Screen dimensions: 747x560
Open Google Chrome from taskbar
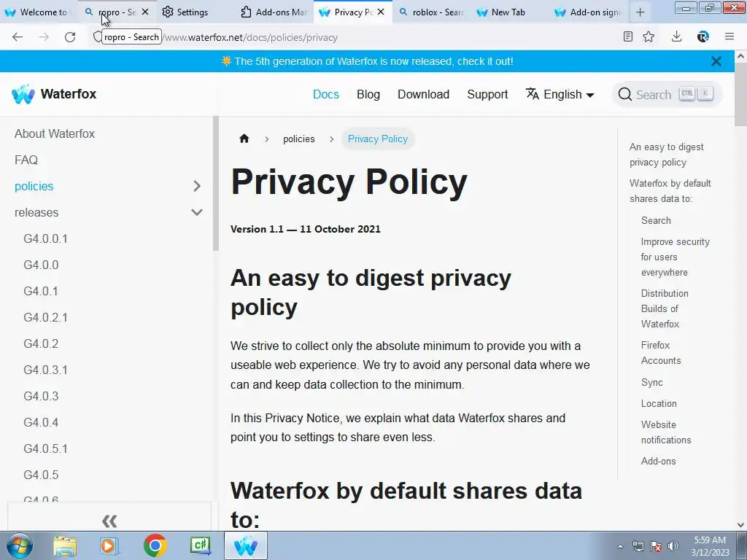click(155, 545)
